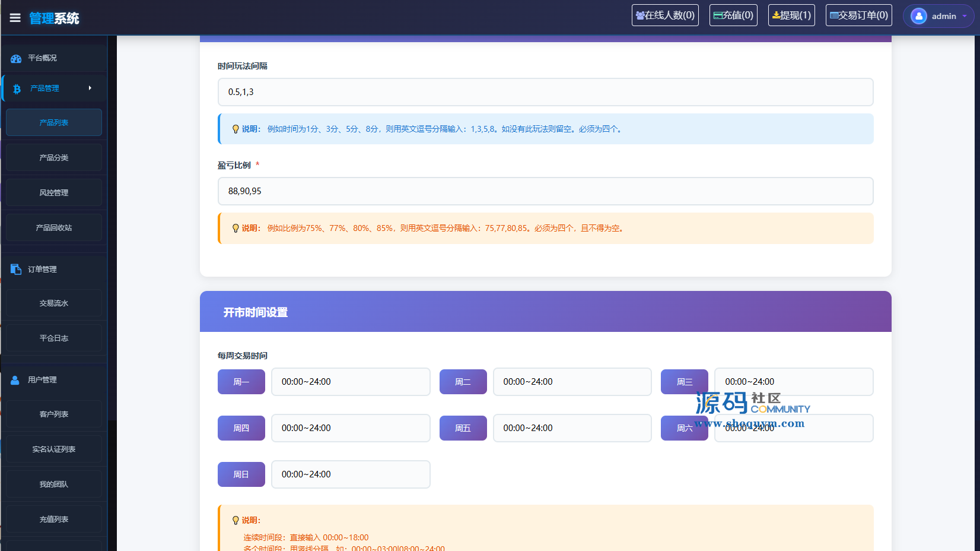Open 我的团队 in the sidebar
This screenshot has width=980, height=551.
[54, 484]
